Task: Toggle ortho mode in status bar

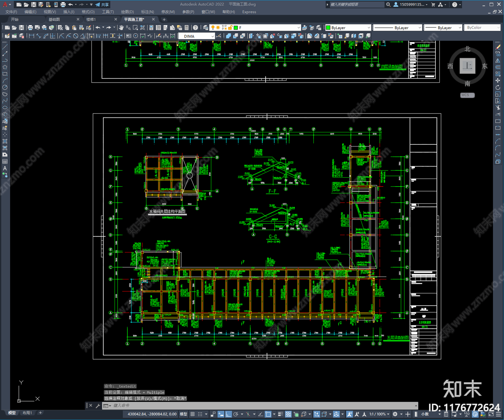Action: tap(228, 414)
